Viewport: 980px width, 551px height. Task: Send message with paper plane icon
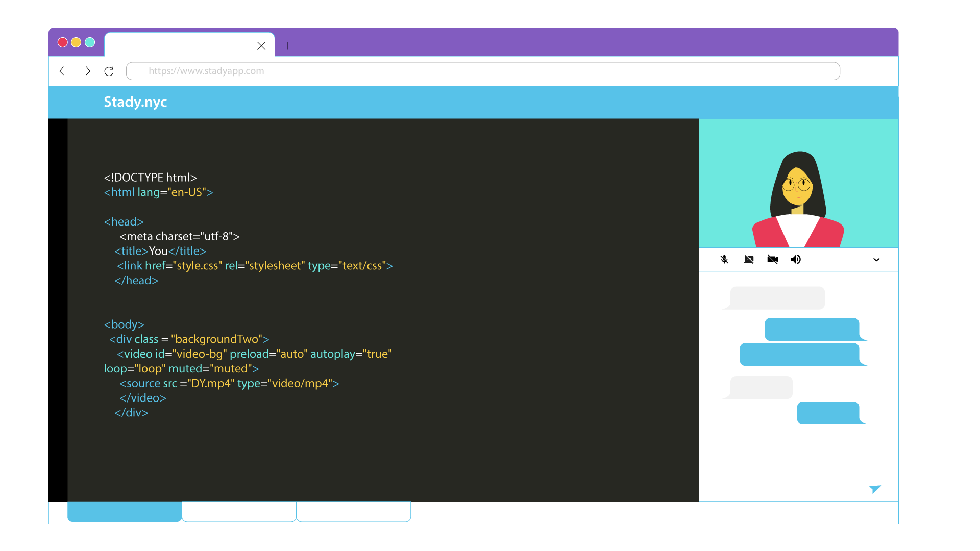(x=875, y=489)
